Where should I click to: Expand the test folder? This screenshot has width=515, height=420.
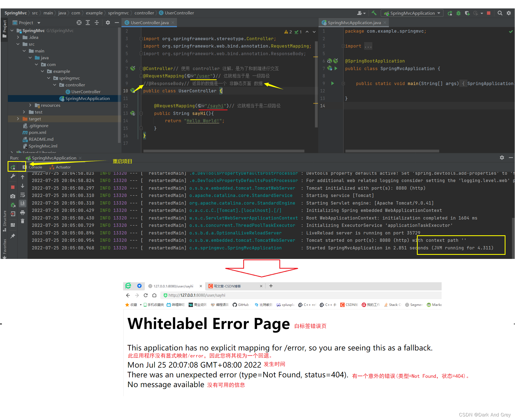pyautogui.click(x=24, y=112)
